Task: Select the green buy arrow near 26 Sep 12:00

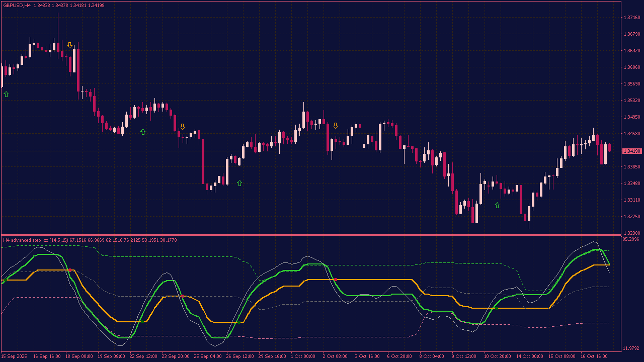Action: tap(239, 183)
